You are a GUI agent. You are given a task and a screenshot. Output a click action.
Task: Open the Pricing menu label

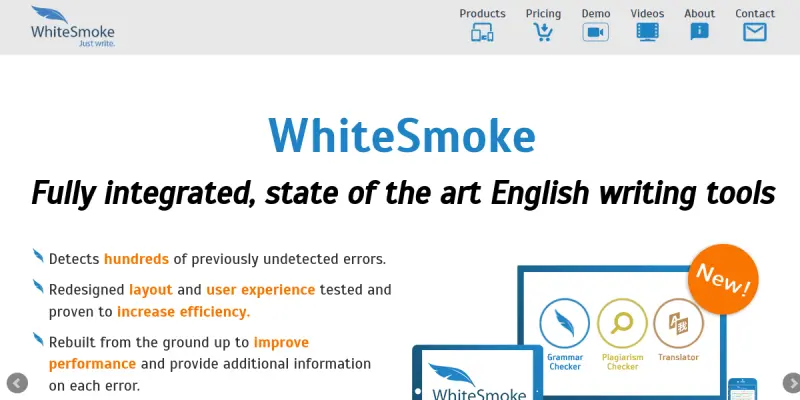coord(543,14)
